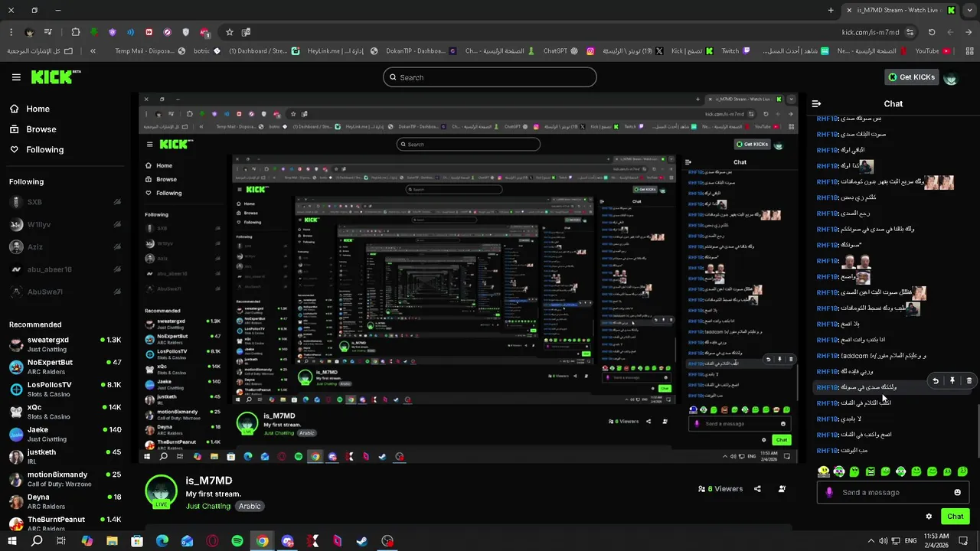Send message with Chat button
This screenshot has width=980, height=551.
955,517
